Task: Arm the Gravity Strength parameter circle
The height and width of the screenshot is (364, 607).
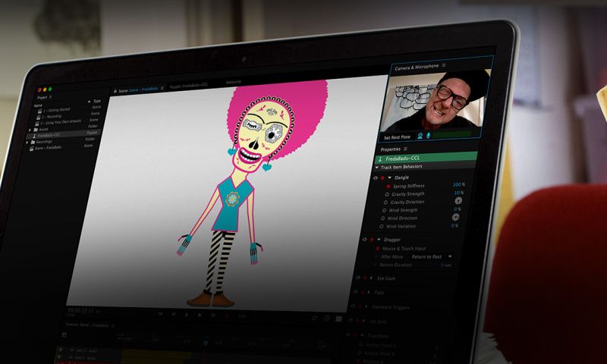Action: (x=387, y=195)
